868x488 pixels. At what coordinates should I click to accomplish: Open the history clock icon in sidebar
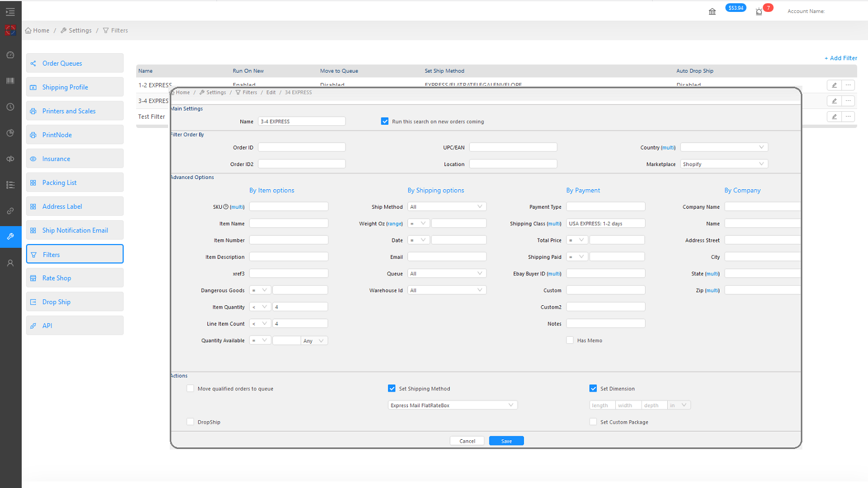click(x=10, y=107)
